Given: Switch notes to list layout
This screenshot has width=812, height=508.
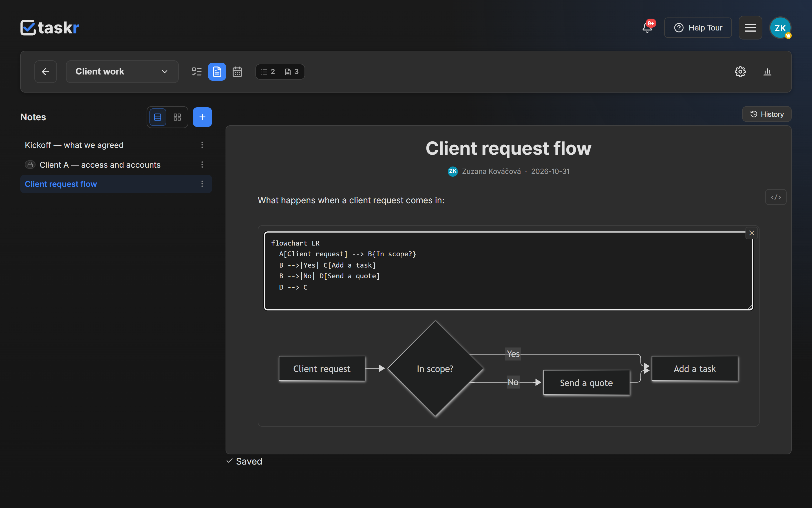Looking at the screenshot, I should (x=158, y=117).
